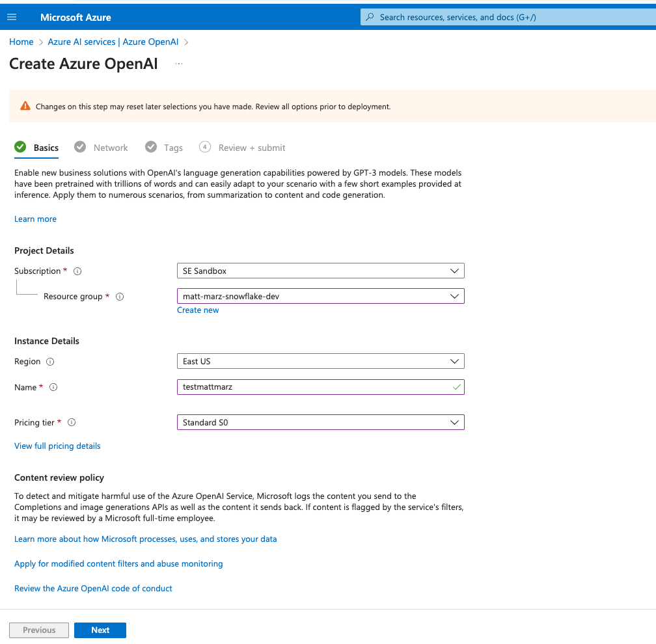Expand the Resource group dropdown
The width and height of the screenshot is (656, 644).
tap(455, 296)
